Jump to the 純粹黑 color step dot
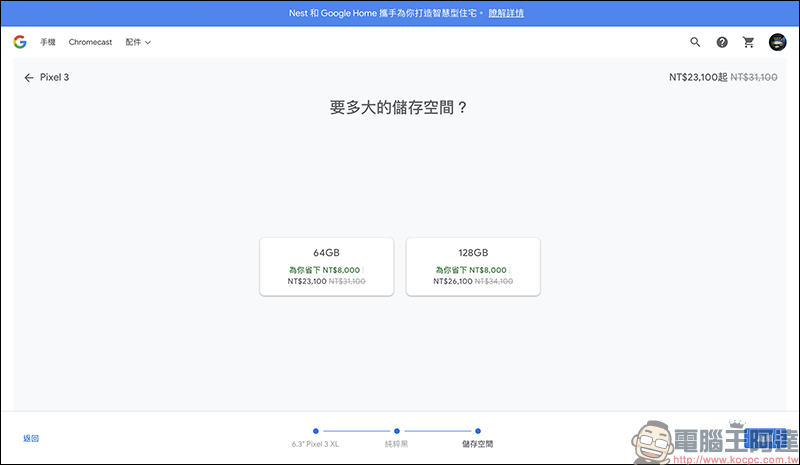This screenshot has height=465, width=800. pyautogui.click(x=397, y=431)
